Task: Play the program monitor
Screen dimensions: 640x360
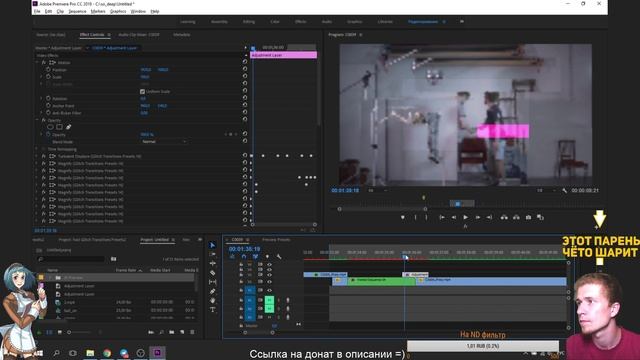Action: coord(465,218)
